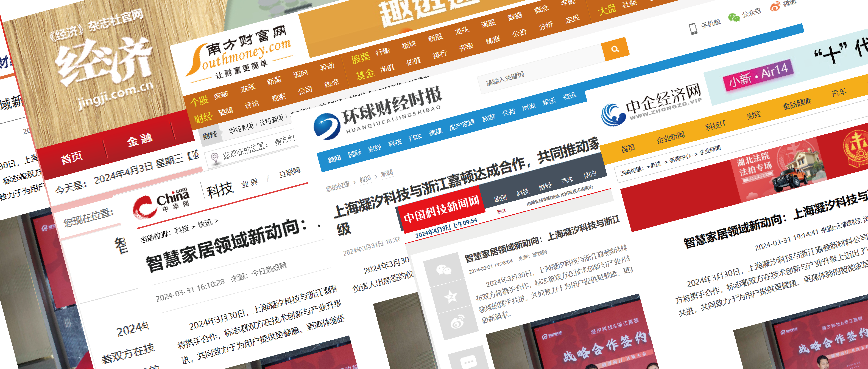Open the 手机版 mobile phone icon
This screenshot has height=369, width=868.
(693, 29)
